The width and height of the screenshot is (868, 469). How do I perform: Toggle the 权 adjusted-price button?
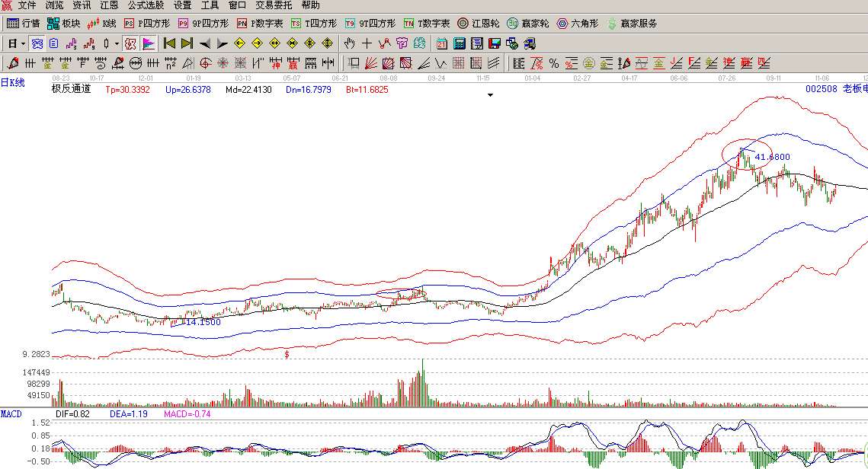coord(130,43)
